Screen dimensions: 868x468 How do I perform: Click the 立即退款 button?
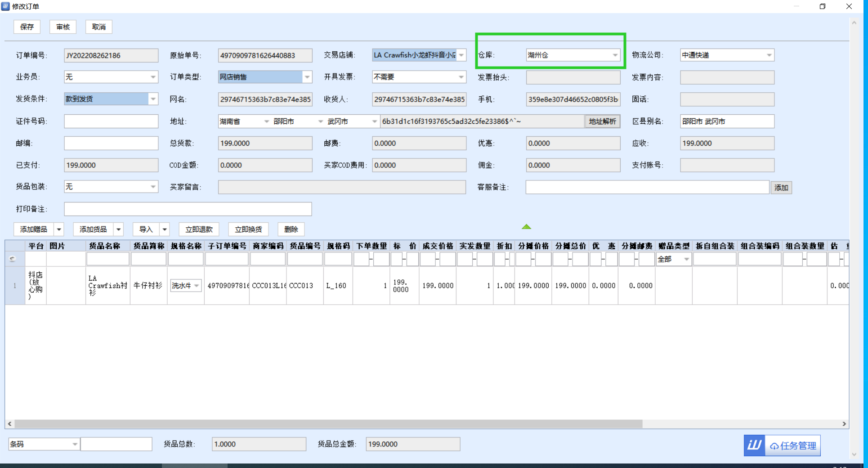click(x=199, y=229)
